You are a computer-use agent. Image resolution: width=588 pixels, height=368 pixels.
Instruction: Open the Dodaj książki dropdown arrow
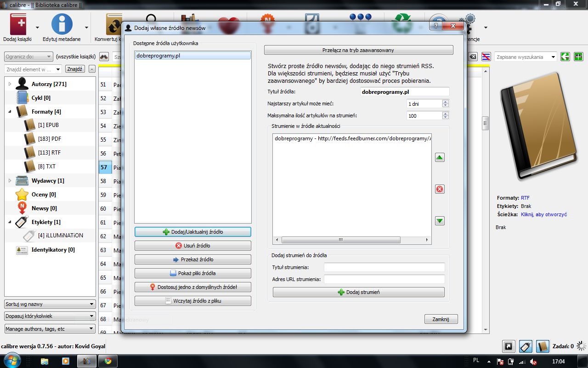pos(37,28)
